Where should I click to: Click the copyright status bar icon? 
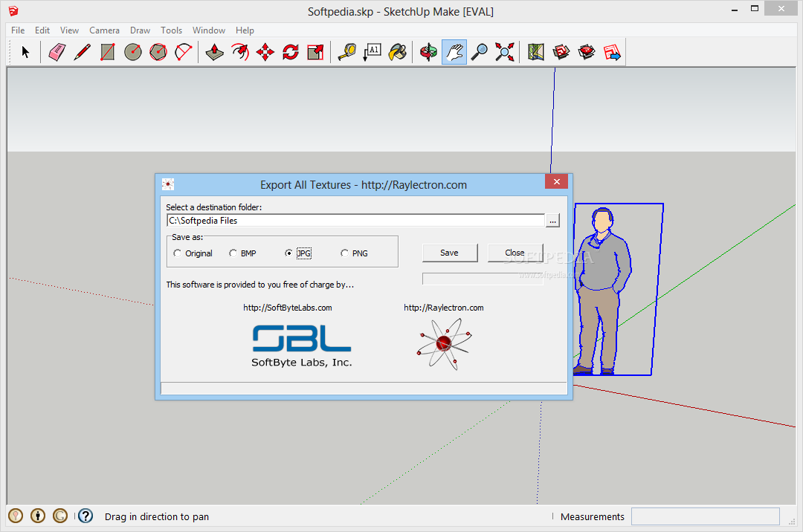pyautogui.click(x=60, y=516)
